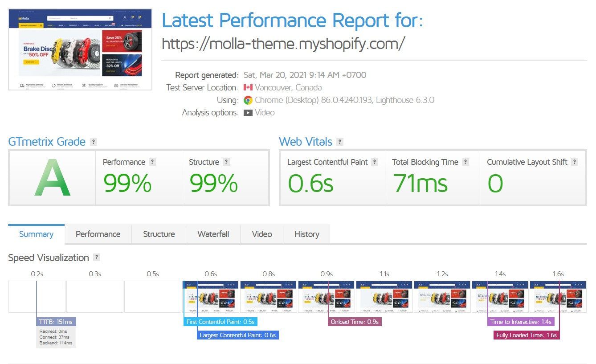596x364 pixels.
Task: Click help icon next to Speed Visualization
Action: tap(97, 258)
